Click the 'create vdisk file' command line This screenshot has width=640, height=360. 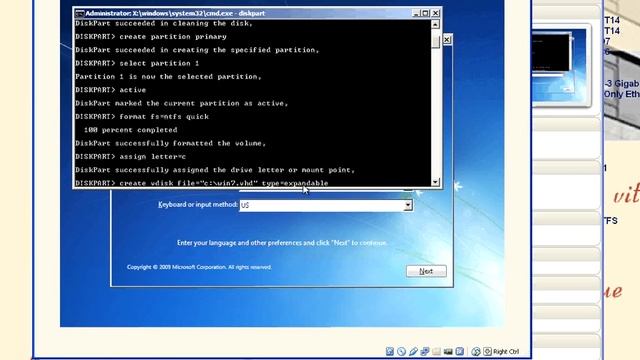point(202,183)
